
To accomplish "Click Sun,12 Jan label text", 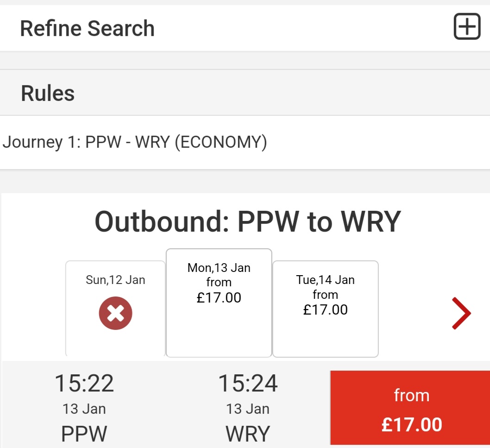I will [115, 280].
